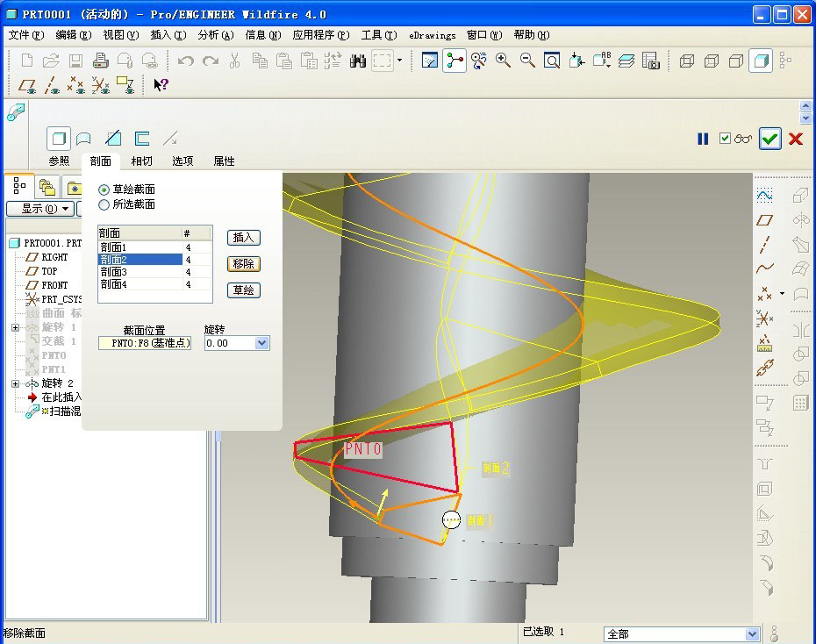816x644 pixels.
Task: Open a file with the folder icon
Action: [x=51, y=61]
